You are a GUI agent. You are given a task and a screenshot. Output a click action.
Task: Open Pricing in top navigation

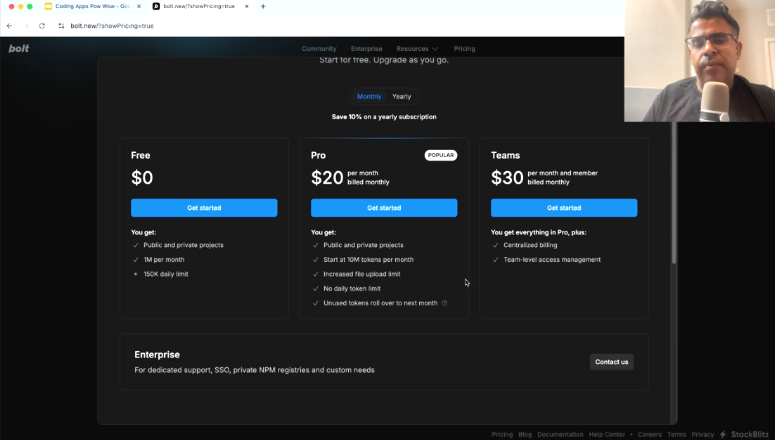click(x=464, y=49)
